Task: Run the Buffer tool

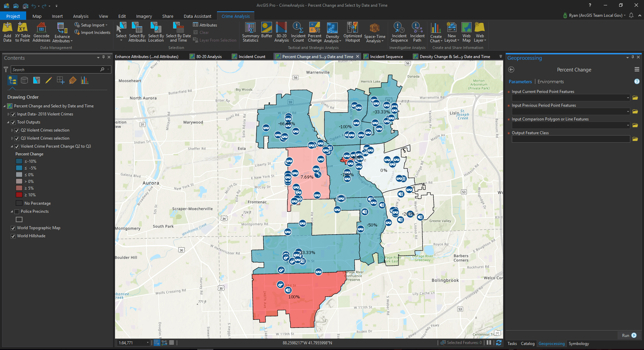Action: [267, 30]
